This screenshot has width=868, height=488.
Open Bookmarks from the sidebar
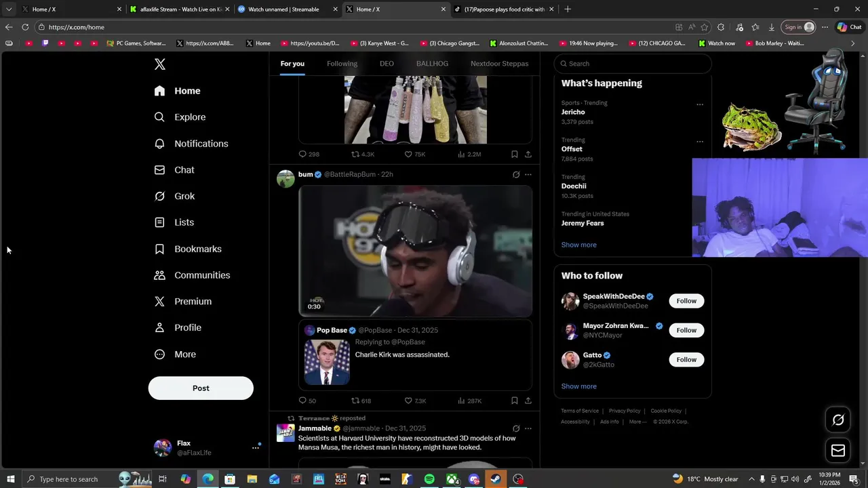coord(188,249)
